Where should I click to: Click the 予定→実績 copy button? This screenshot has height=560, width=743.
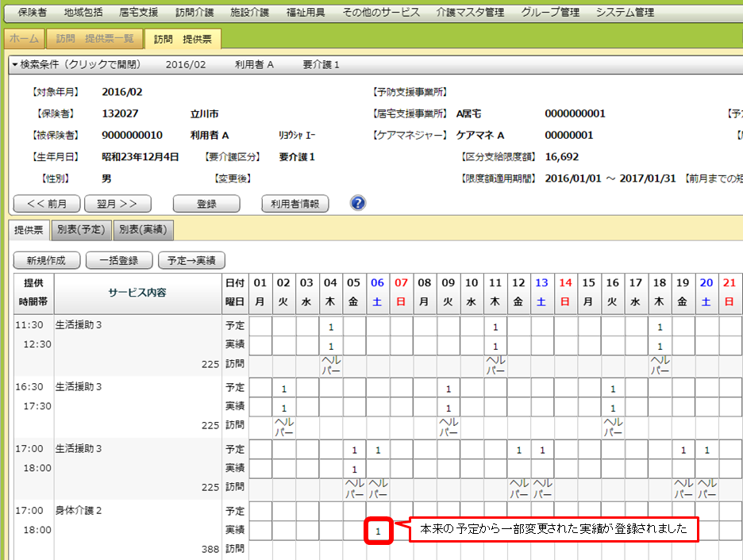pos(192,260)
